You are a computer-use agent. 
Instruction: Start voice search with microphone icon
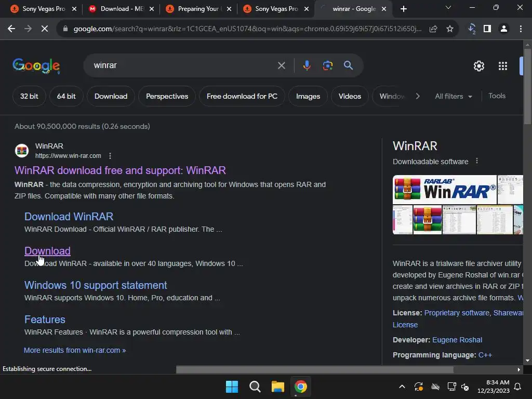307,65
